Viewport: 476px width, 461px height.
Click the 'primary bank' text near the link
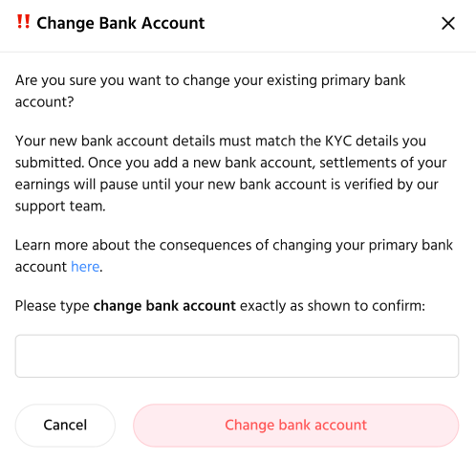tap(411, 245)
